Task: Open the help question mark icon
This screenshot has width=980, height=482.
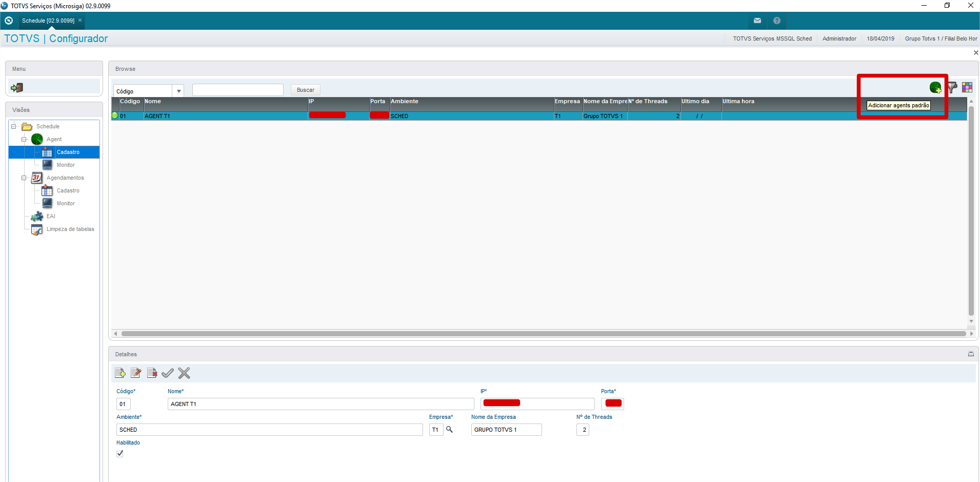Action: (x=777, y=21)
